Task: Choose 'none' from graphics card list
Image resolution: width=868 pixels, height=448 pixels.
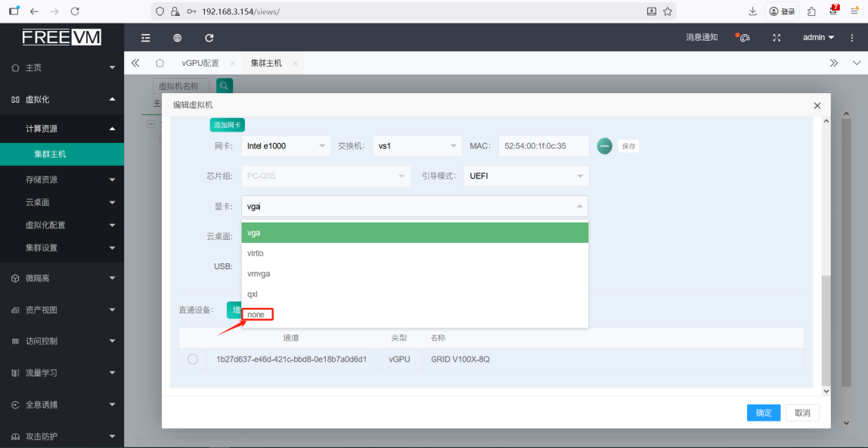Action: click(256, 314)
